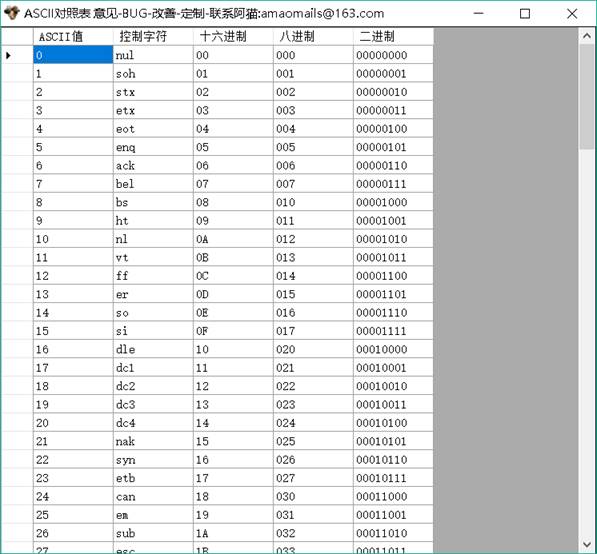Select hex value 0B cell

pos(233,257)
